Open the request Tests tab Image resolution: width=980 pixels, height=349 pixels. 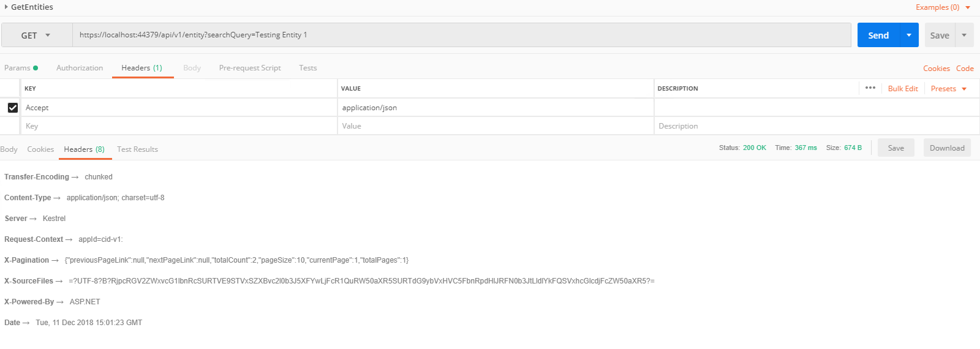308,68
